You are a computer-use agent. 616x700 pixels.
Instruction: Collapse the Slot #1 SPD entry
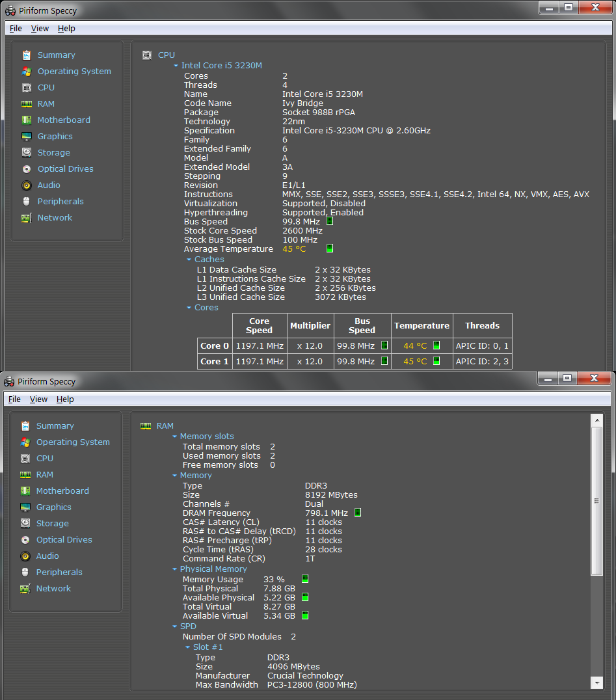tap(188, 647)
